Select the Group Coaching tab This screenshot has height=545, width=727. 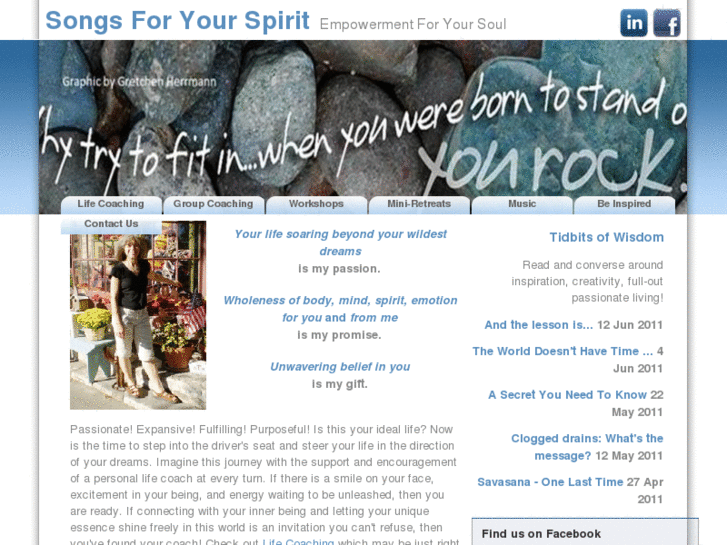214,205
